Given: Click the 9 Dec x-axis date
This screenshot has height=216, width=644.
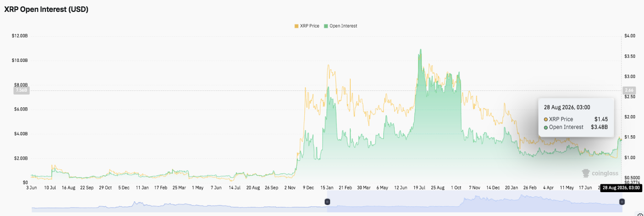Looking at the screenshot, I should 309,188.
